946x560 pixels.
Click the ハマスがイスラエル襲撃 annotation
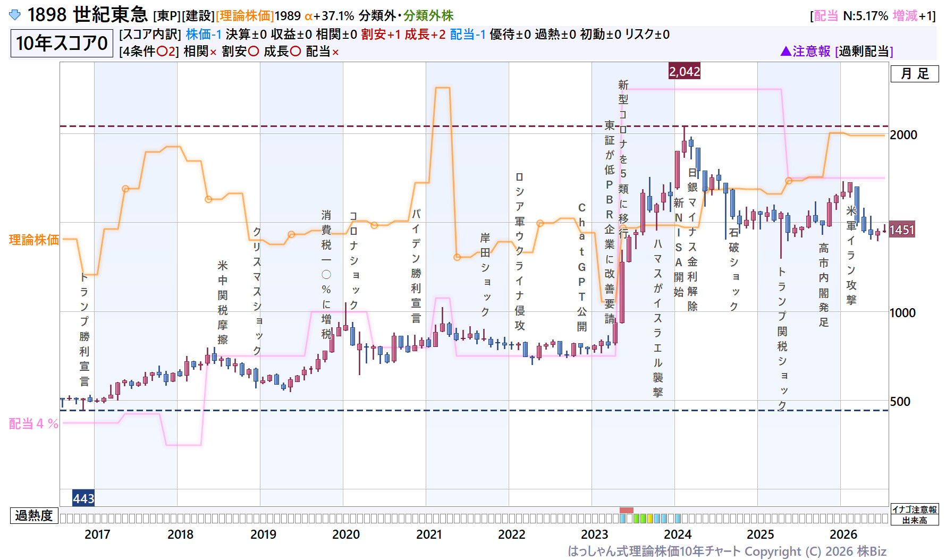coord(658,318)
